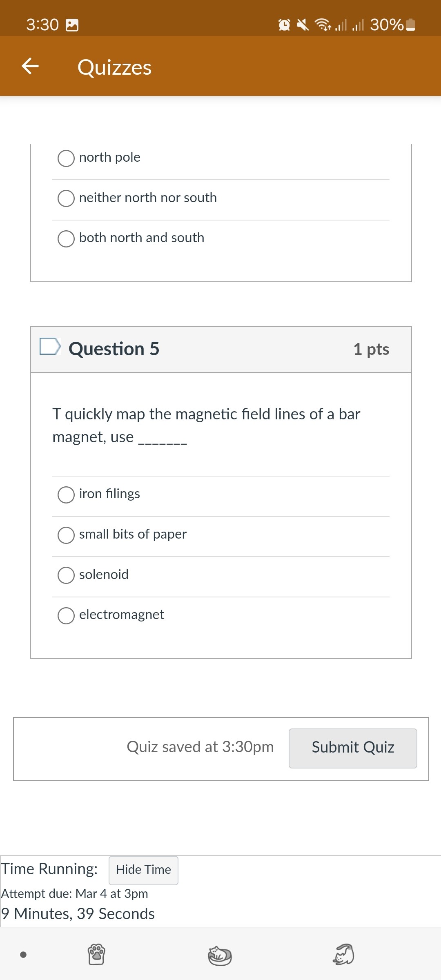
Task: Select the iron filings answer
Action: (66, 495)
